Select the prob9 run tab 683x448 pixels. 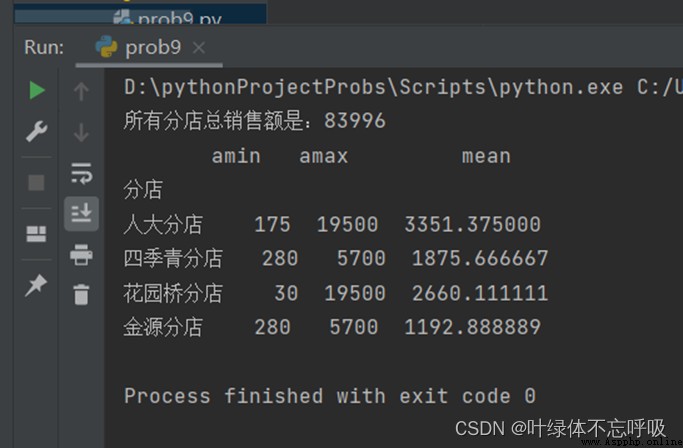click(139, 47)
